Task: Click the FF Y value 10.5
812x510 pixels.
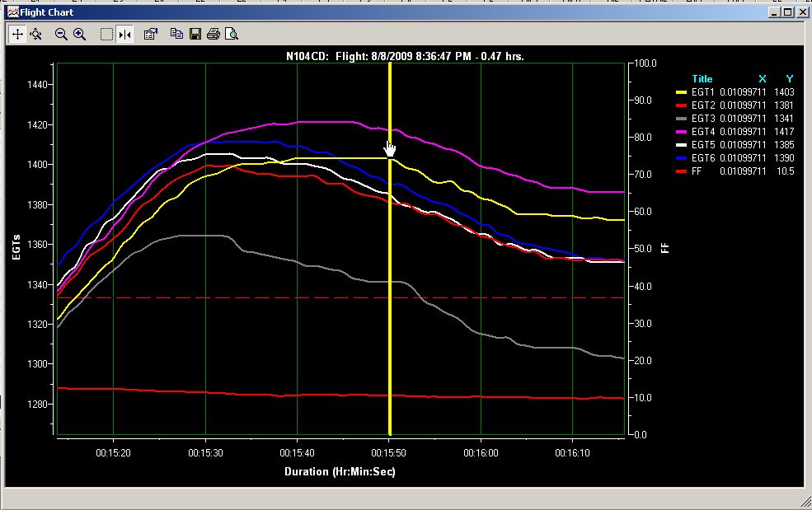Action: [786, 171]
